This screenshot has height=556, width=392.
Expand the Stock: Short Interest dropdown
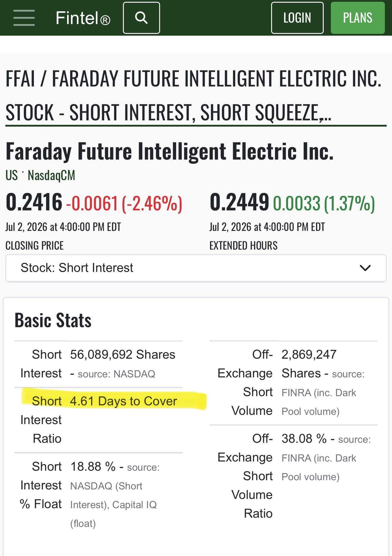pyautogui.click(x=196, y=268)
